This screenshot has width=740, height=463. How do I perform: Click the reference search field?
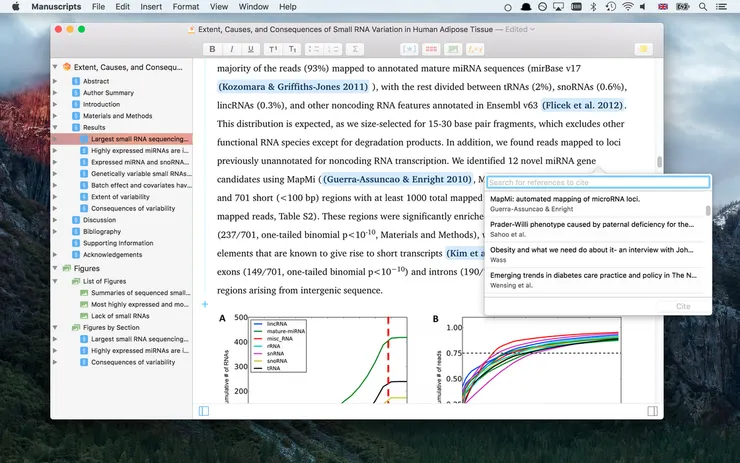(x=597, y=183)
